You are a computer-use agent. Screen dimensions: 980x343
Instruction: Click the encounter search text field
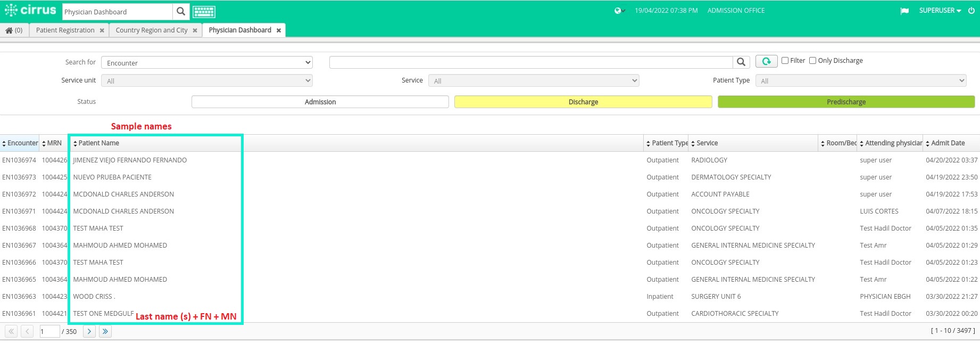(x=531, y=62)
